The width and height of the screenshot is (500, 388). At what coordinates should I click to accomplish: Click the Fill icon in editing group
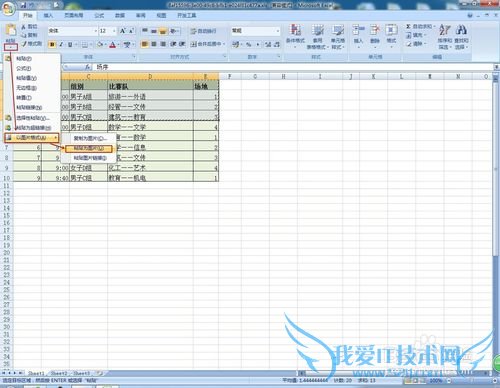coord(409,35)
